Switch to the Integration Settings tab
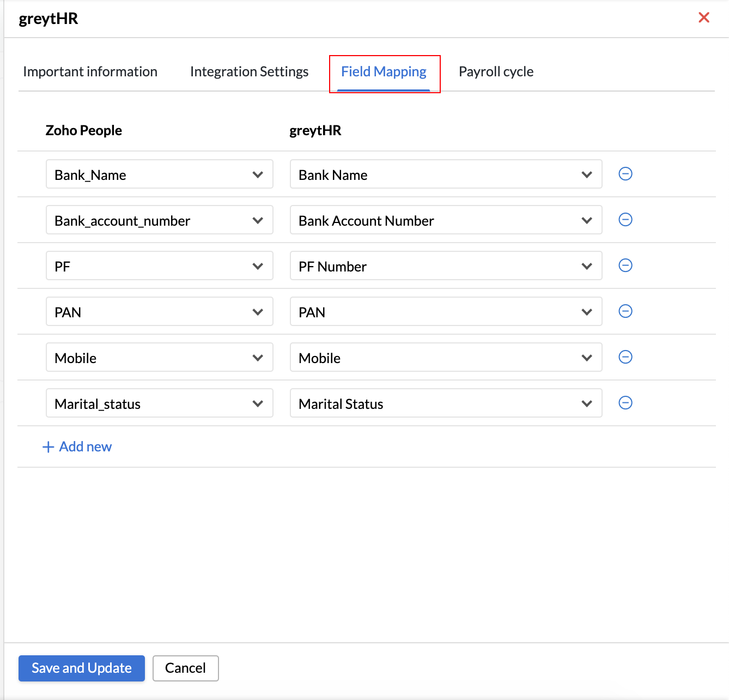 (x=250, y=72)
